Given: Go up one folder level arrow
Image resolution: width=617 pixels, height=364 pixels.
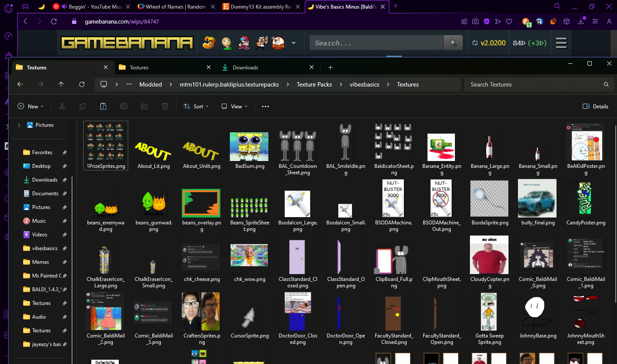Looking at the screenshot, I should click(61, 84).
